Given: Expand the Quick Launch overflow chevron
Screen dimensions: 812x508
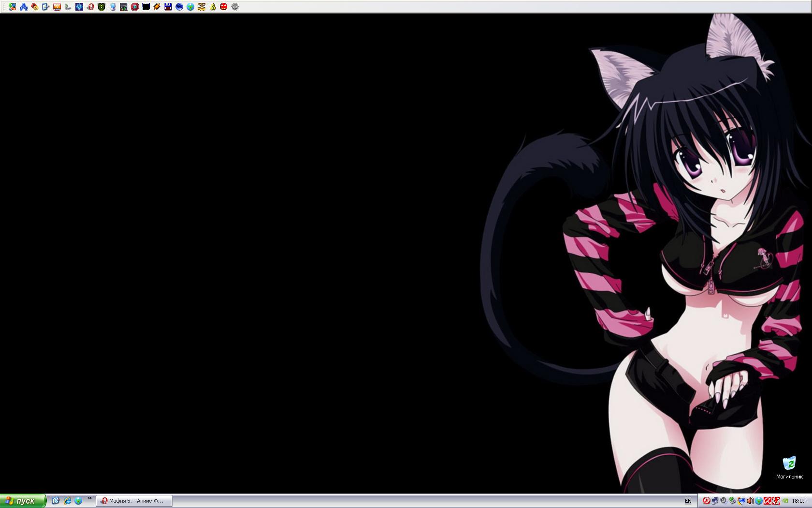Looking at the screenshot, I should pos(89,498).
